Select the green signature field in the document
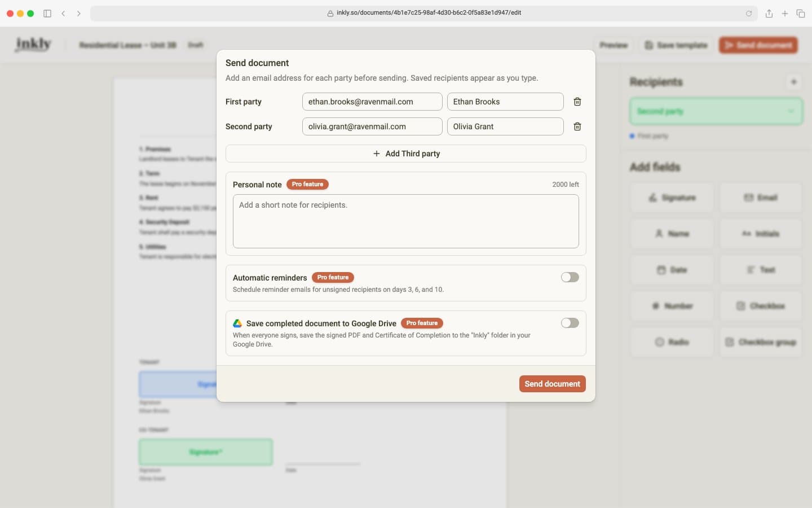The image size is (812, 508). [206, 452]
